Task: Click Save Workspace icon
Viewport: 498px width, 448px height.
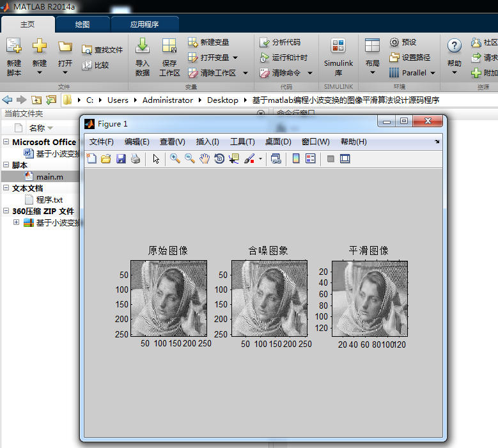Action: point(169,46)
